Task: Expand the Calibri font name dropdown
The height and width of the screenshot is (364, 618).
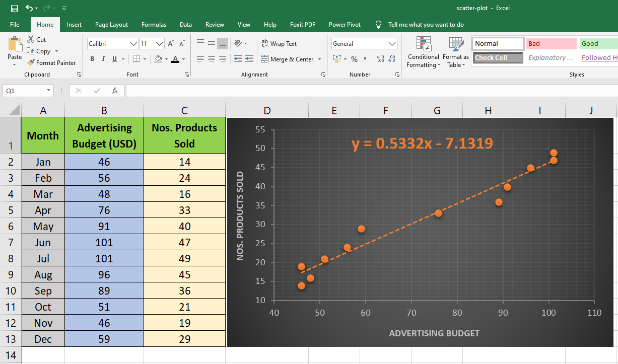Action: click(133, 44)
